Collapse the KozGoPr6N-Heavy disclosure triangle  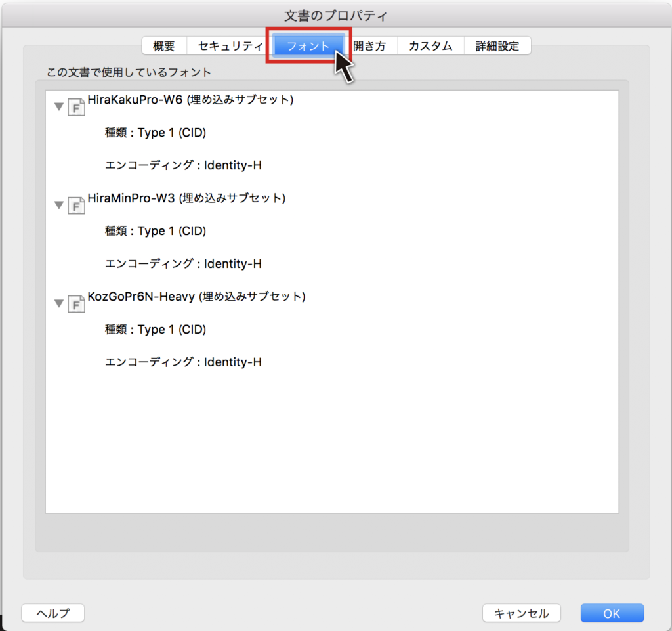[59, 303]
